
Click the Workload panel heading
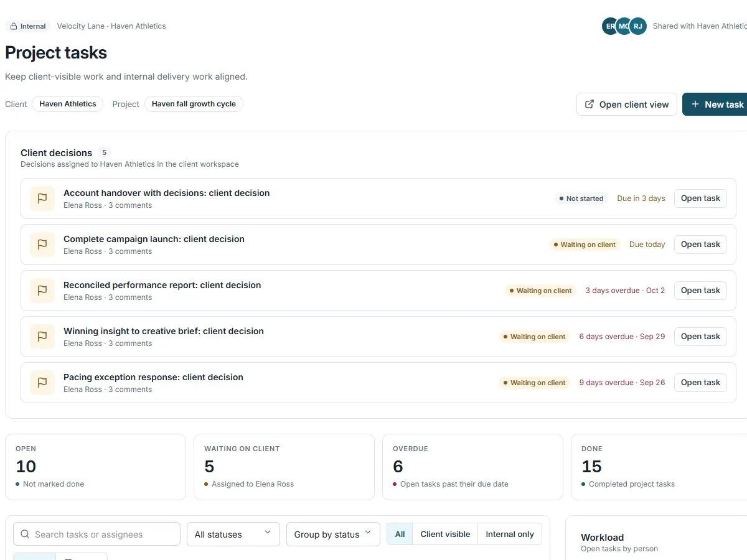[x=602, y=537]
